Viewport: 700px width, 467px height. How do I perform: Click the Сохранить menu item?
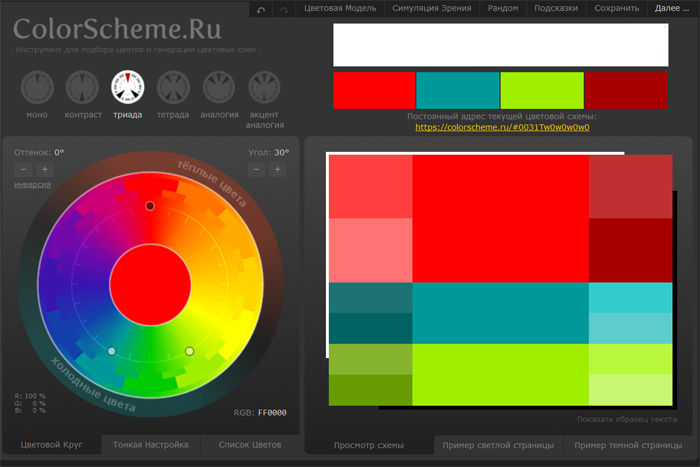tap(617, 8)
